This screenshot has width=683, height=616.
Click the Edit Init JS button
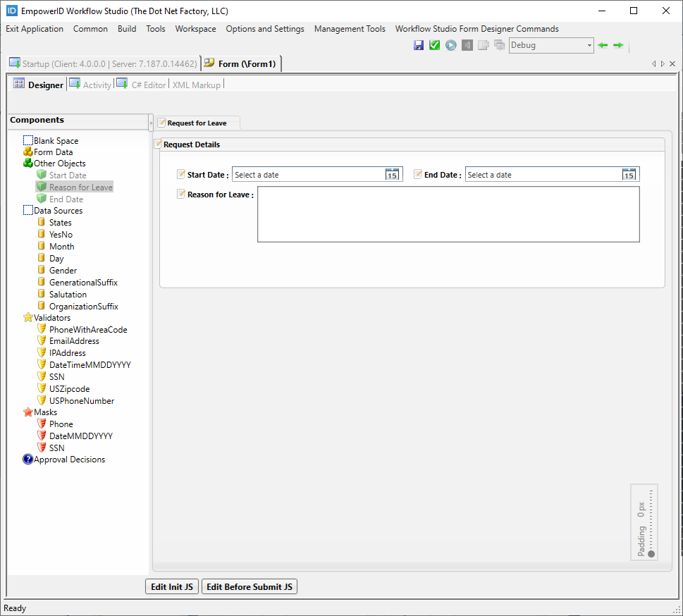coord(172,587)
